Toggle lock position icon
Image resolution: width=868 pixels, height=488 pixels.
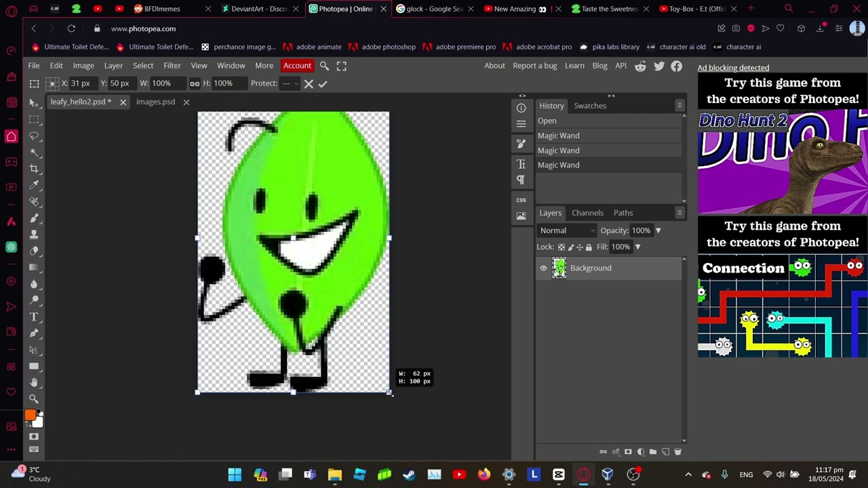coord(579,247)
